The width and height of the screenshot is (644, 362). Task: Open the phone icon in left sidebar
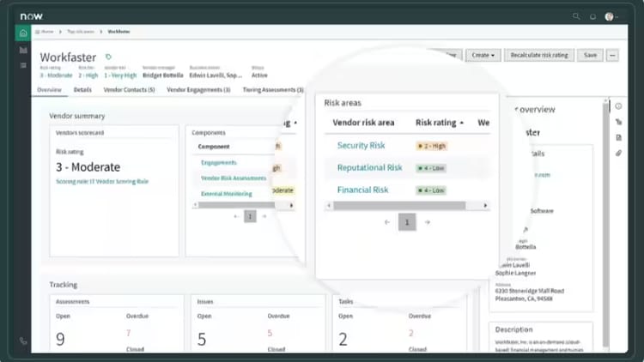tap(23, 341)
